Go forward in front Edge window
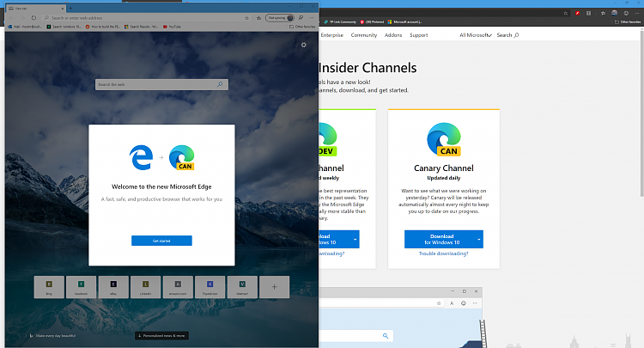Screen dimensions: 644x348 [22, 18]
